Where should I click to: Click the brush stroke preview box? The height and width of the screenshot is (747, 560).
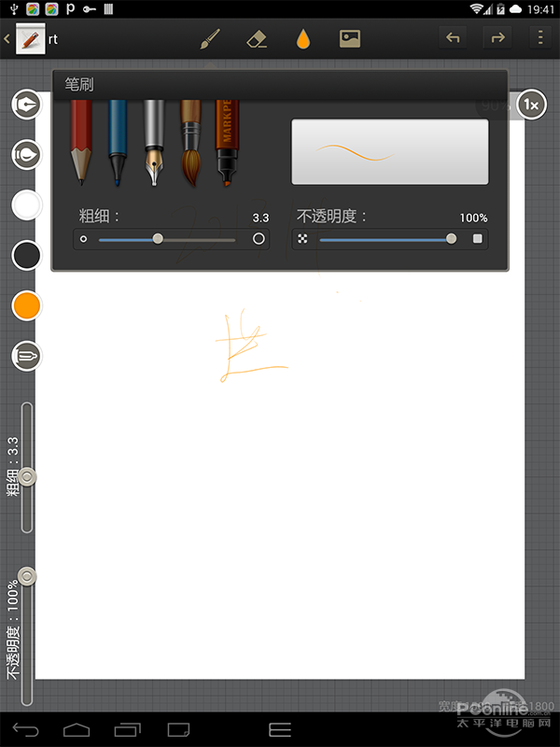tap(390, 151)
